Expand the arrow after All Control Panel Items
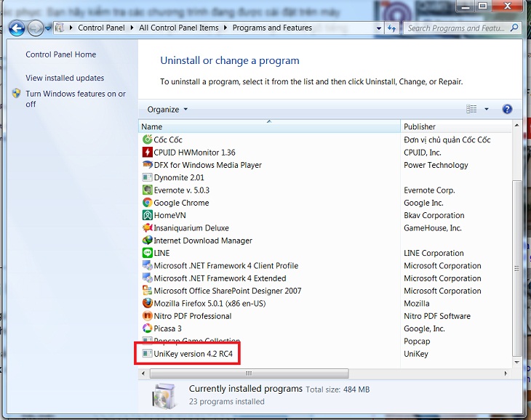 (x=225, y=28)
